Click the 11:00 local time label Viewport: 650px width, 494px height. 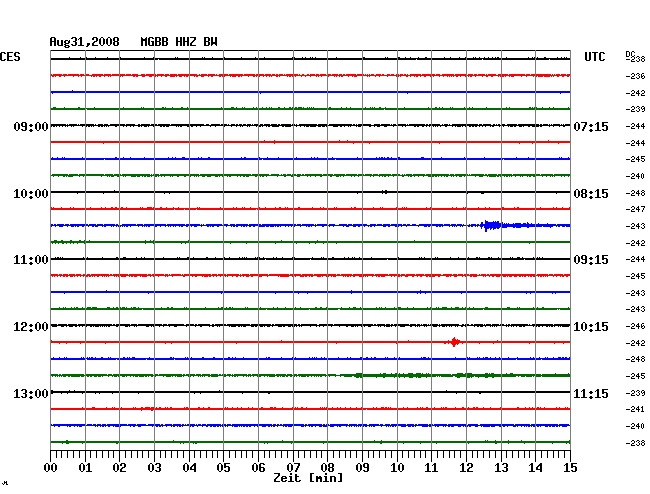31,260
